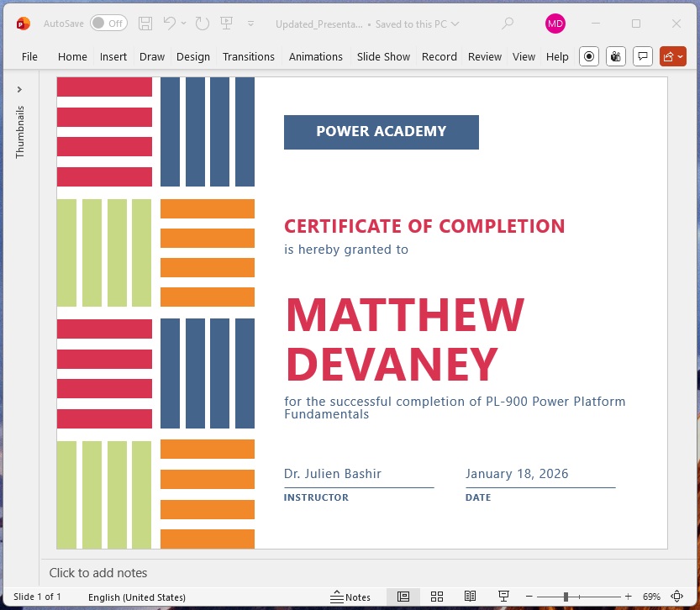This screenshot has width=700, height=610.
Task: Open the Undo history dropdown arrow
Action: click(183, 24)
